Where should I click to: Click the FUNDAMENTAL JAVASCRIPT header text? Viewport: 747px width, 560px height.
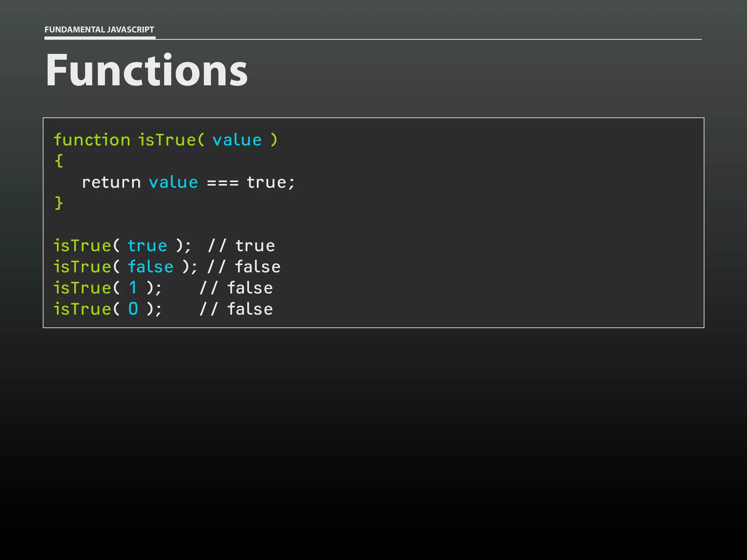click(99, 30)
